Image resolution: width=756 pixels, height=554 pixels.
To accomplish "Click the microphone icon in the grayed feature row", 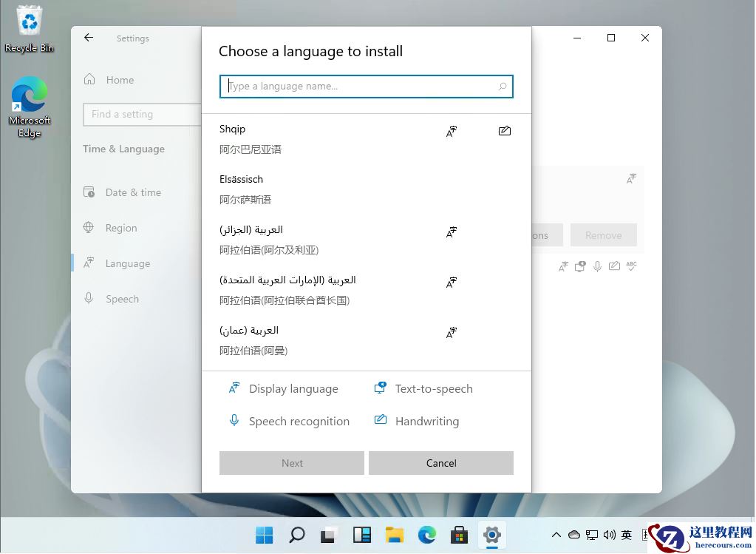I will pyautogui.click(x=597, y=266).
